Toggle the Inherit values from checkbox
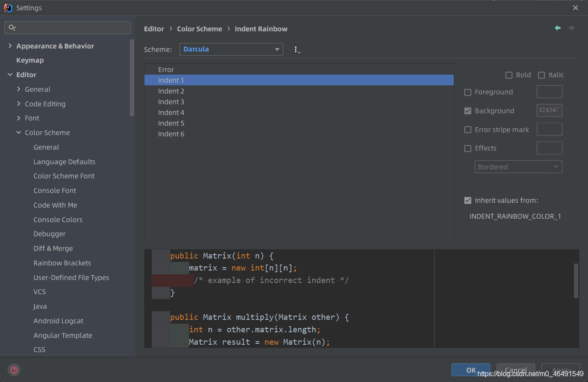Screen dimensions: 588x382 coord(468,200)
